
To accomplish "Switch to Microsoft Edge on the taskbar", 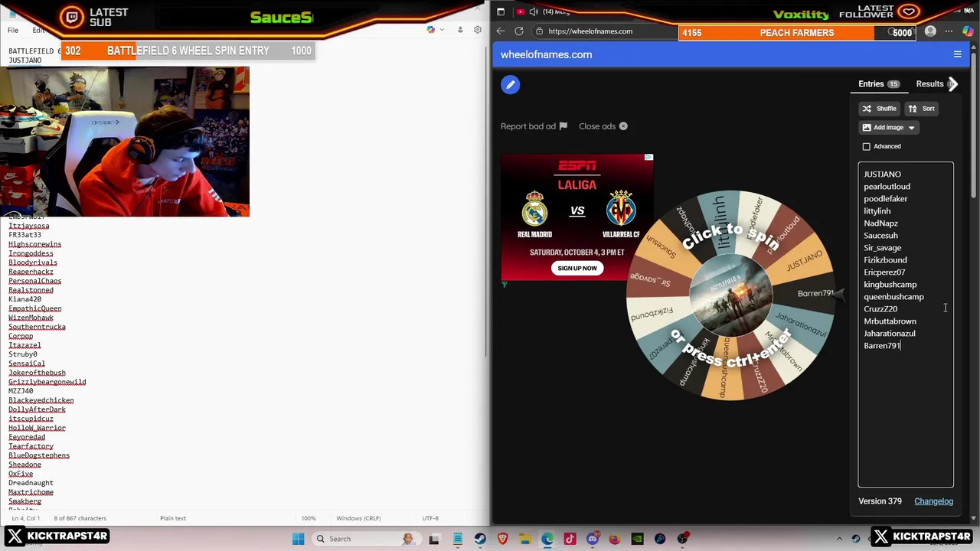I will [x=547, y=539].
